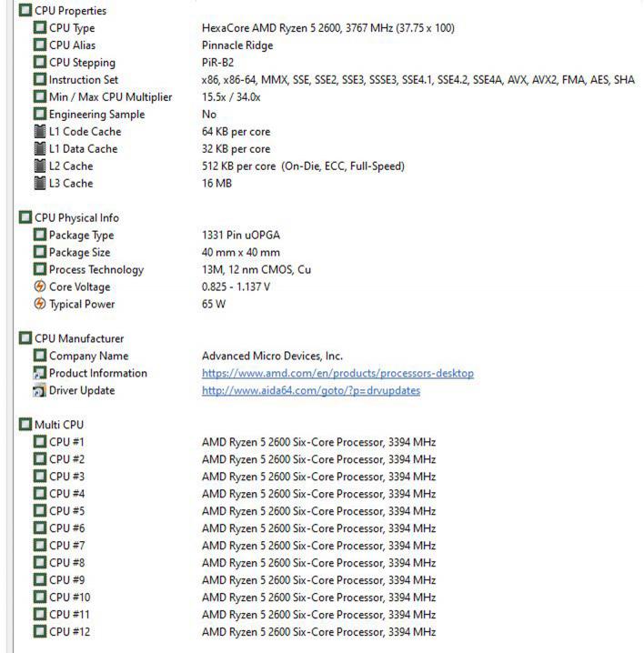The width and height of the screenshot is (644, 653).
Task: Click the cache icon beside L2 Cache
Action: [40, 166]
